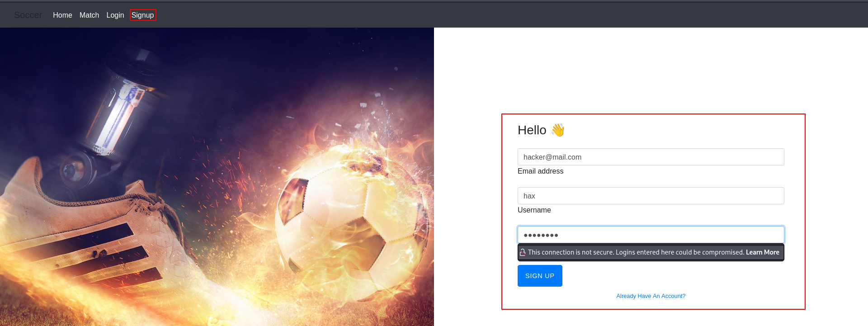
Task: Select Signup in the navbar
Action: (143, 15)
